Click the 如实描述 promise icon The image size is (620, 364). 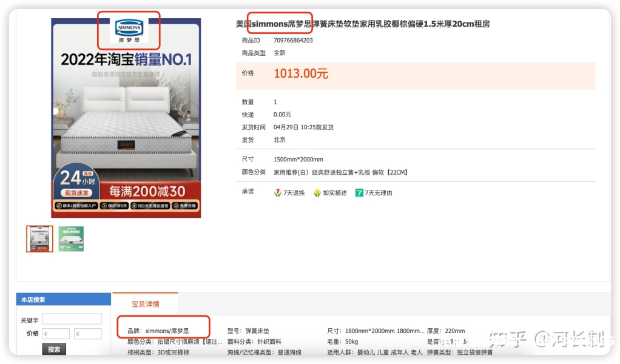click(317, 193)
